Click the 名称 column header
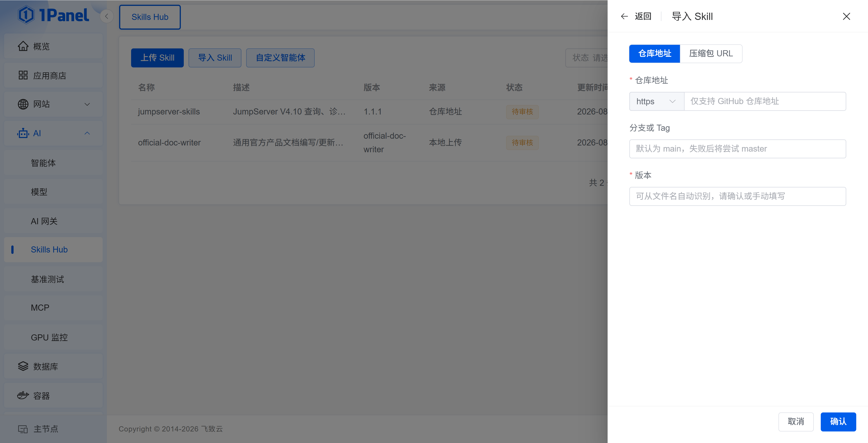 146,87
